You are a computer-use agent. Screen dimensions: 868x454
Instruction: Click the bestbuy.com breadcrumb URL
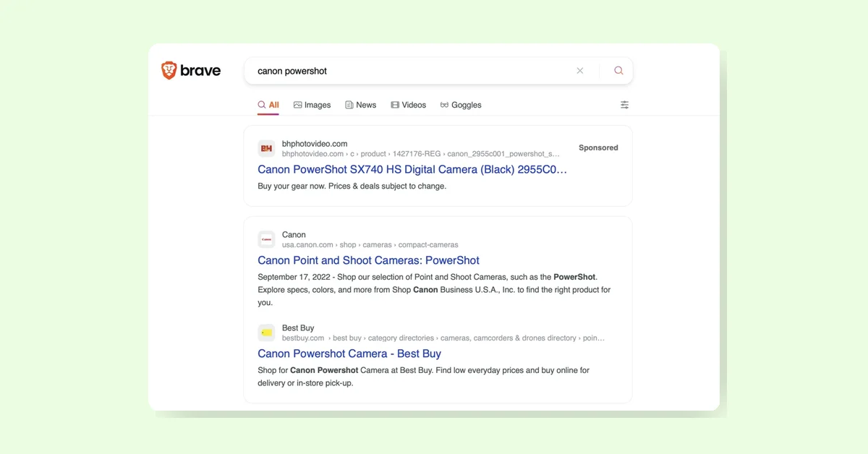pos(443,338)
